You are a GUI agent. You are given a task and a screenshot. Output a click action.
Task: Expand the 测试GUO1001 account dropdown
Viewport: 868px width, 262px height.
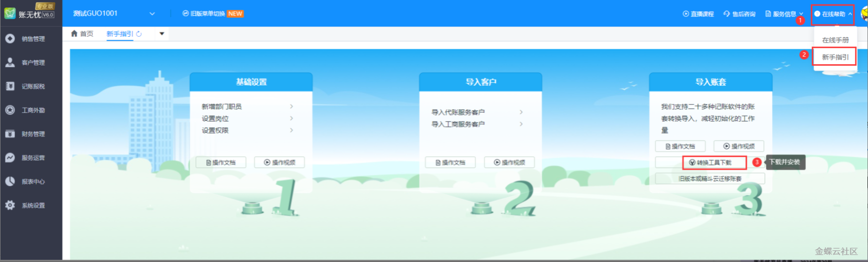(x=152, y=14)
